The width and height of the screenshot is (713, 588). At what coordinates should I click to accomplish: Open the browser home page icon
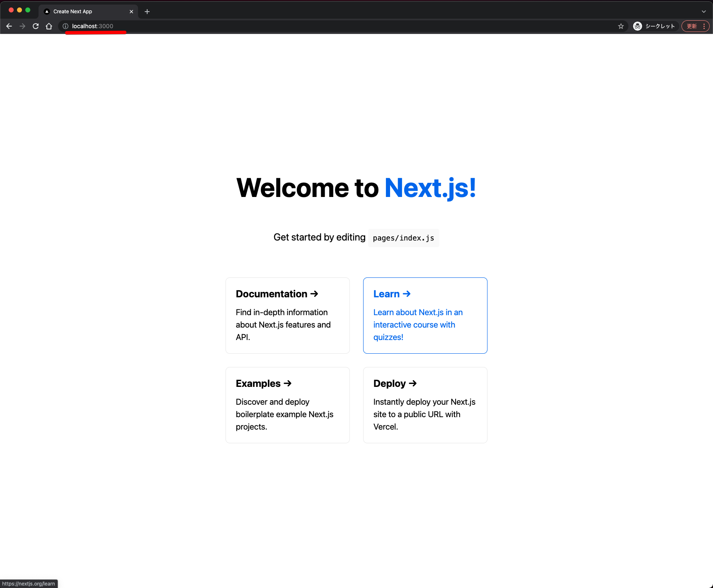tap(49, 26)
